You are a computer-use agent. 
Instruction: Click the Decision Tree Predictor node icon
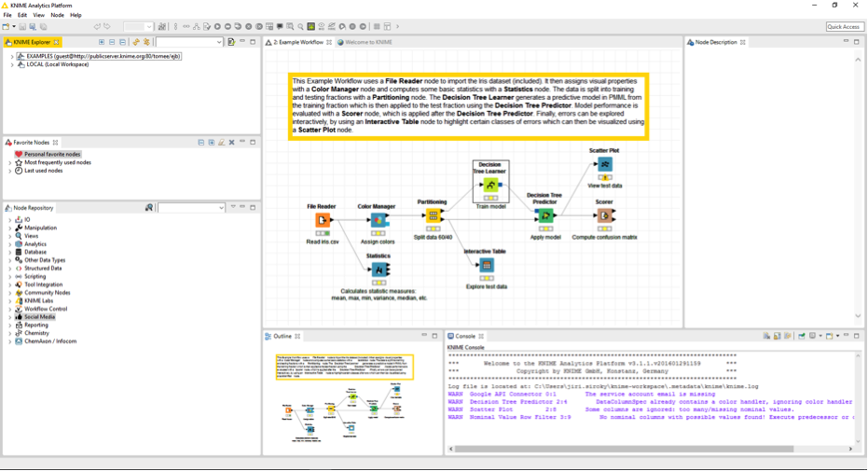point(545,215)
